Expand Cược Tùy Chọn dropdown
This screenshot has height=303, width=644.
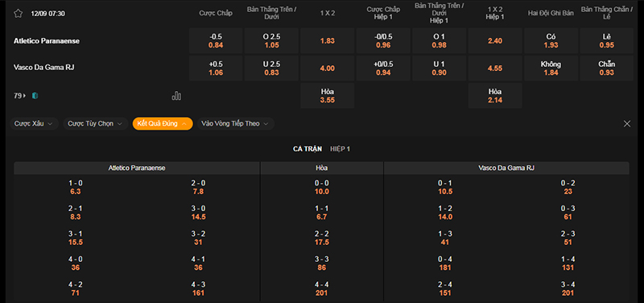[95, 124]
